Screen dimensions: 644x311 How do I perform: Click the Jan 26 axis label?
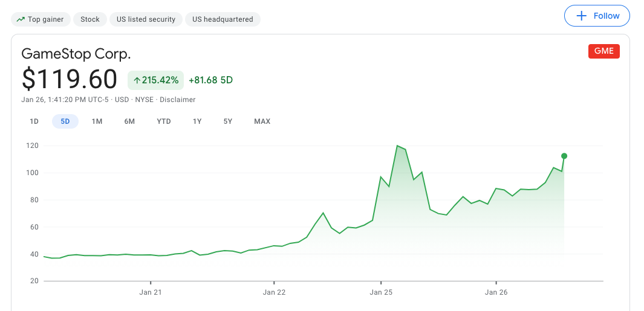click(x=496, y=292)
